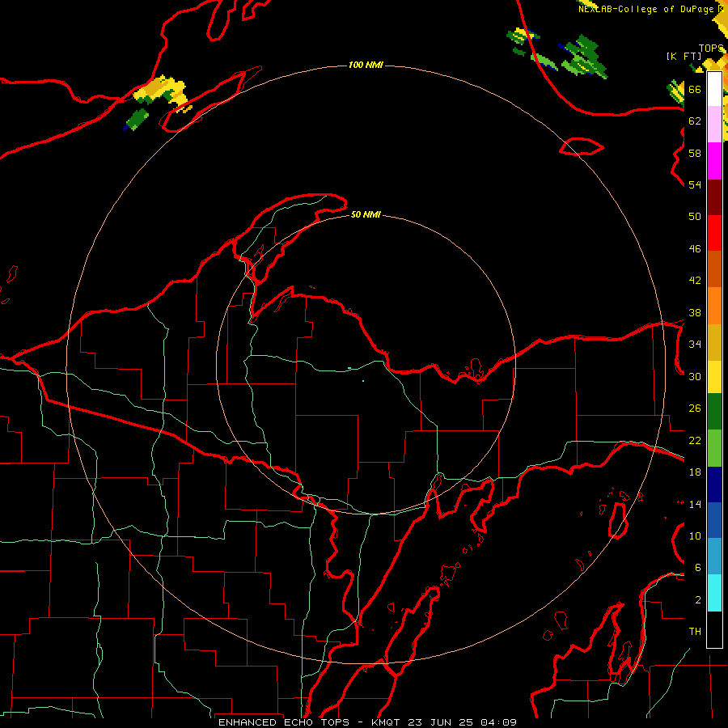The height and width of the screenshot is (728, 728).
Task: Click the legend value '50'
Action: [695, 217]
